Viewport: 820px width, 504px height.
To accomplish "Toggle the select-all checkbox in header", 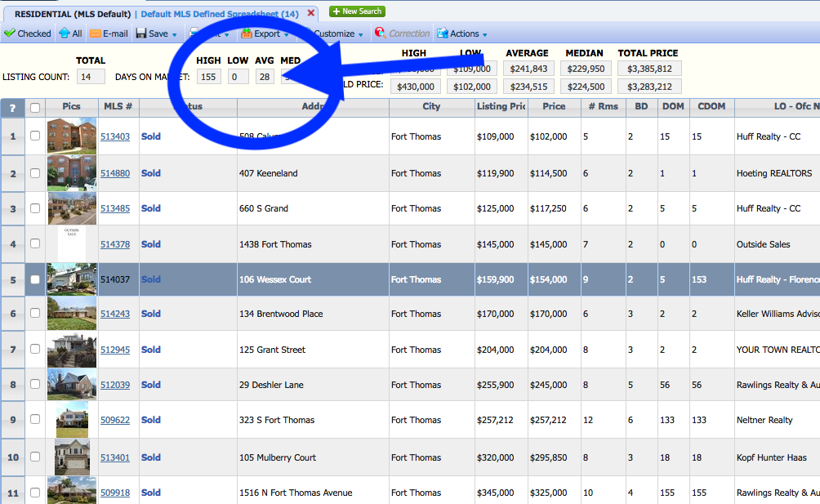I will pyautogui.click(x=35, y=107).
